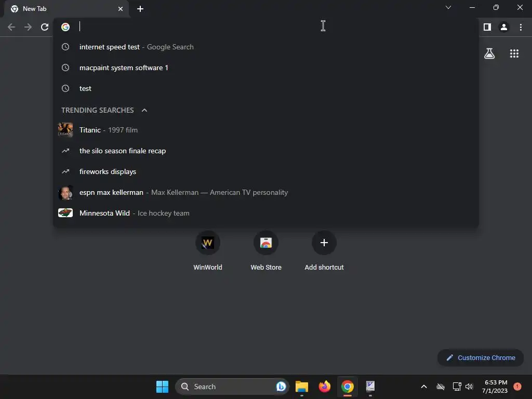Open Customize Chrome

pyautogui.click(x=481, y=357)
